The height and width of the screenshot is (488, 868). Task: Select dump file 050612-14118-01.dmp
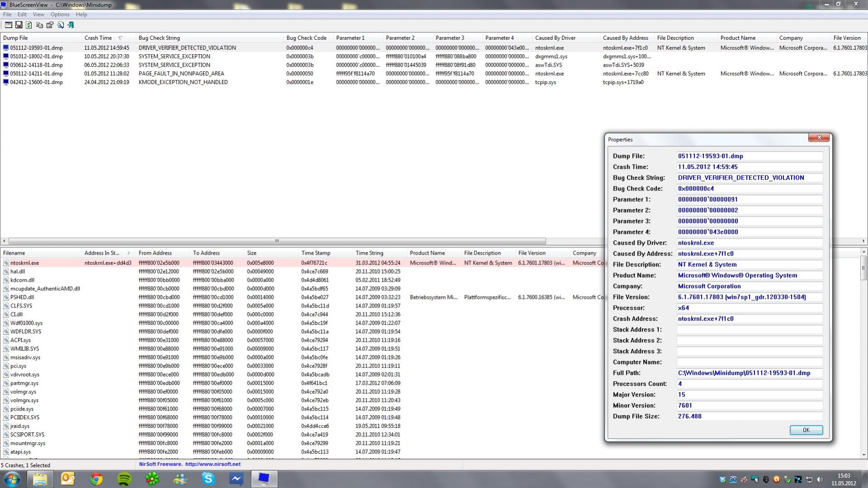[36, 65]
